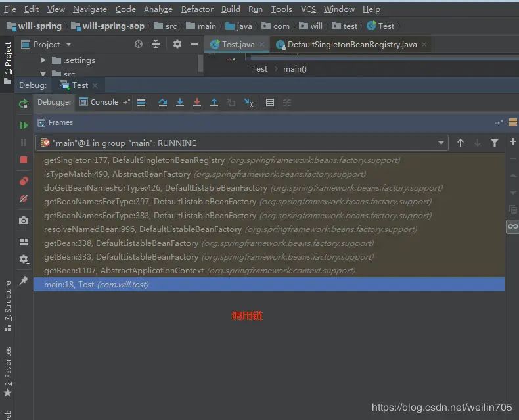Hide the Project panel
This screenshot has width=519, height=420.
[194, 44]
